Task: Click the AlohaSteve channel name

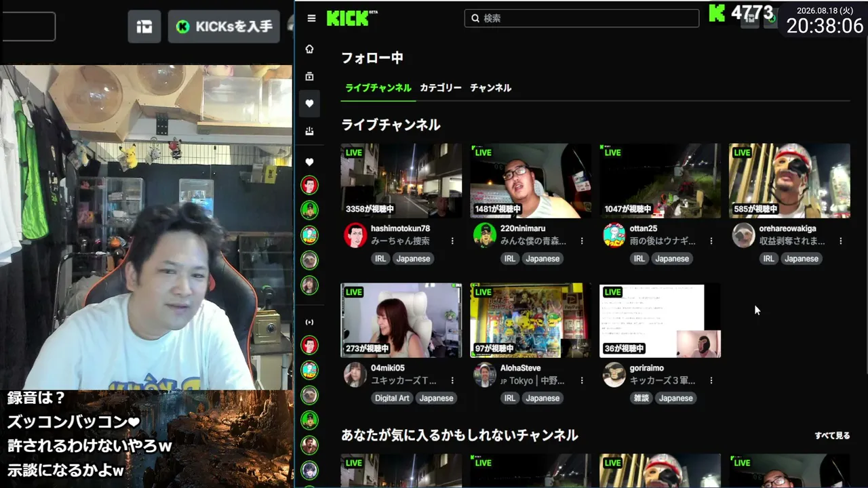Action: click(x=521, y=368)
